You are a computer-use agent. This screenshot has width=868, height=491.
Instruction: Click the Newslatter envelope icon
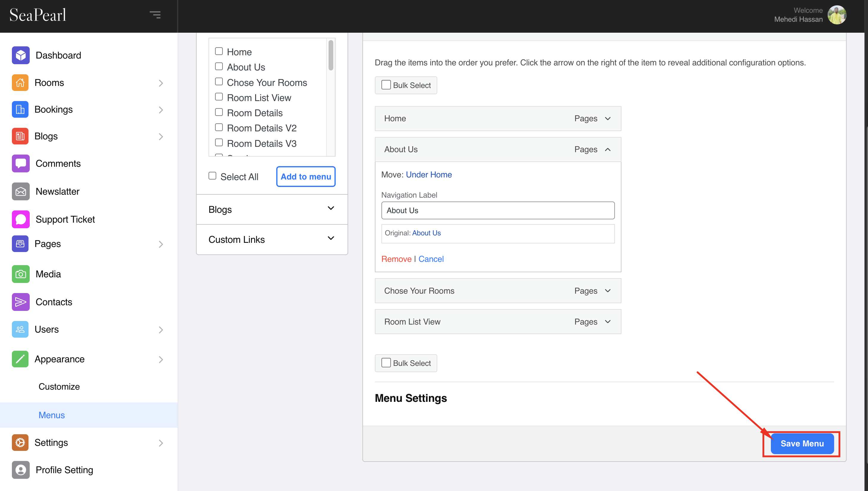tap(20, 191)
